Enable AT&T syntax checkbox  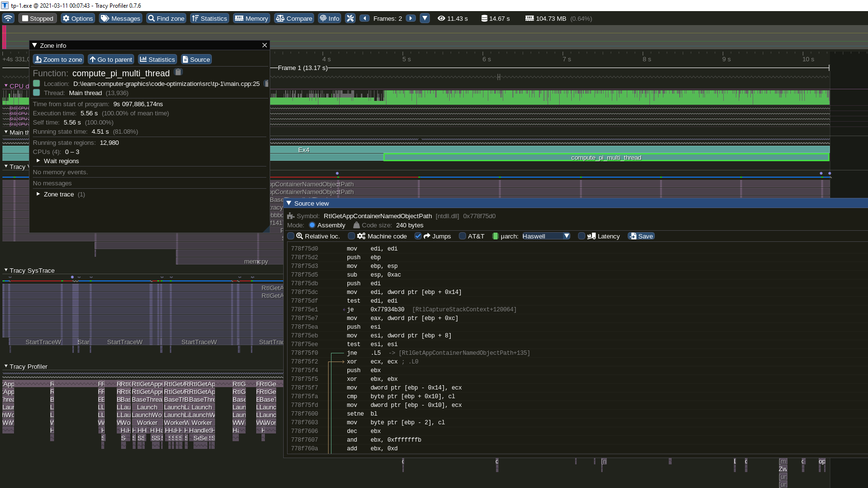pyautogui.click(x=462, y=236)
